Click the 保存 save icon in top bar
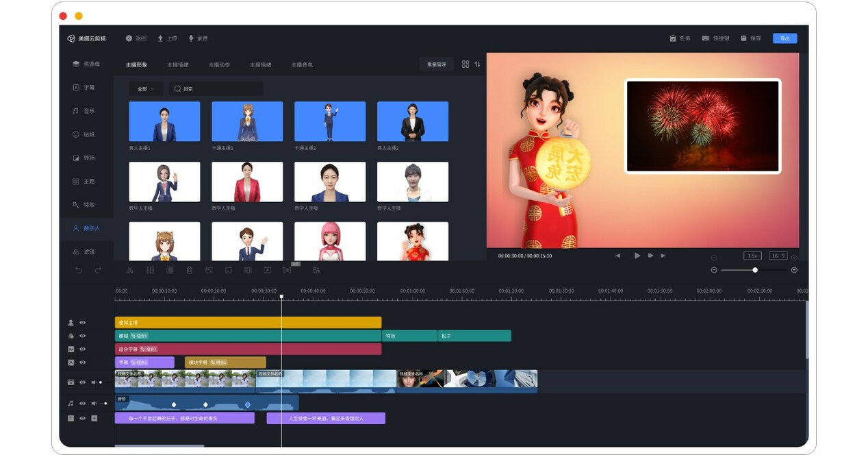The width and height of the screenshot is (868, 455). 752,38
